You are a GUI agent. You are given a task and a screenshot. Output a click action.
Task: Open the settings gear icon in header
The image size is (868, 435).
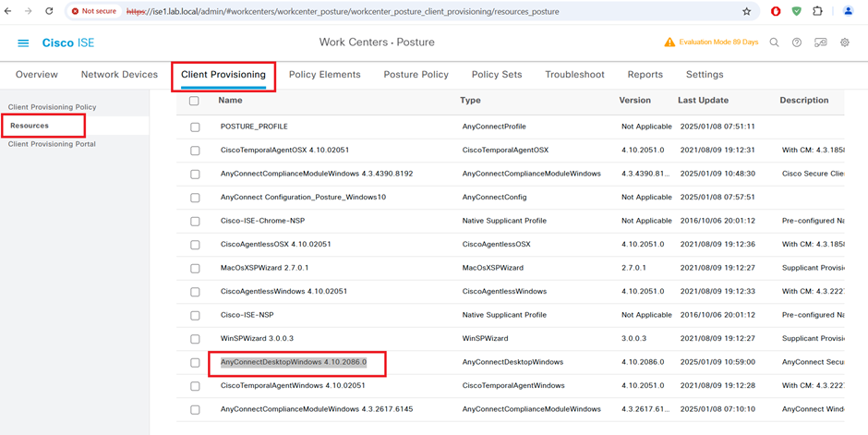844,42
